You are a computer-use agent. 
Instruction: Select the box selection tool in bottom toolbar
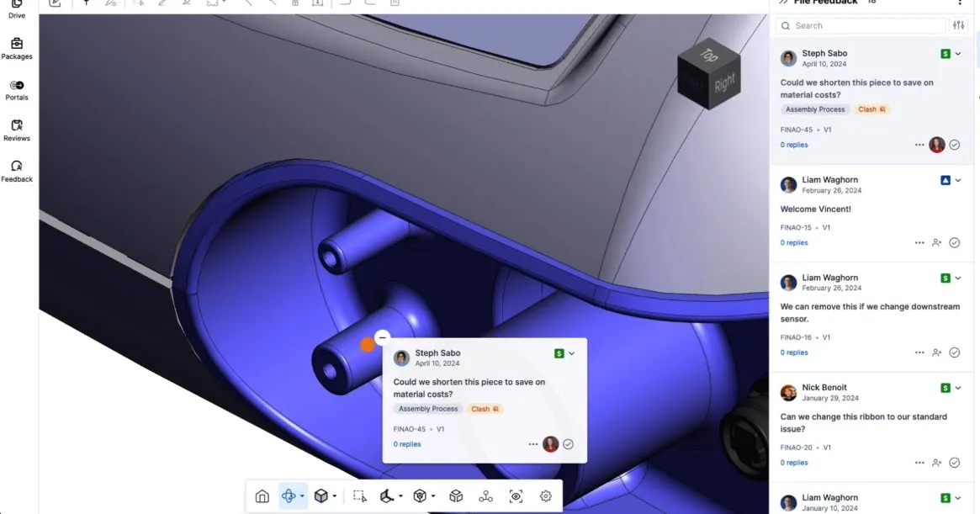tap(360, 496)
